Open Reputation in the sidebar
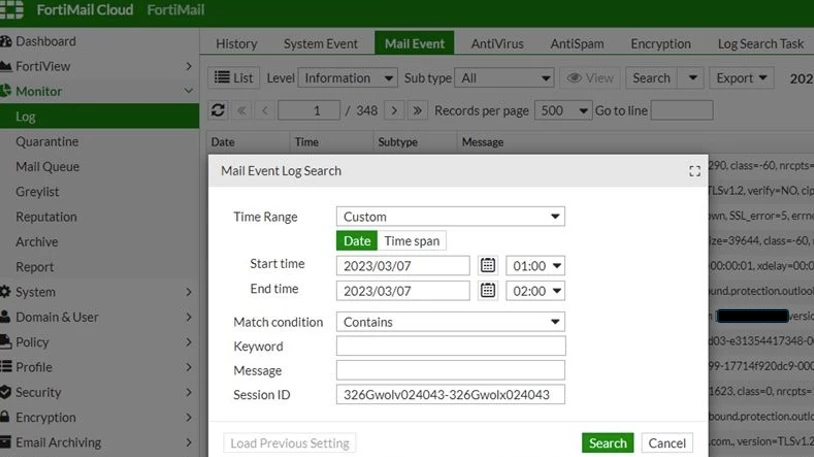814x457 pixels. 46,217
